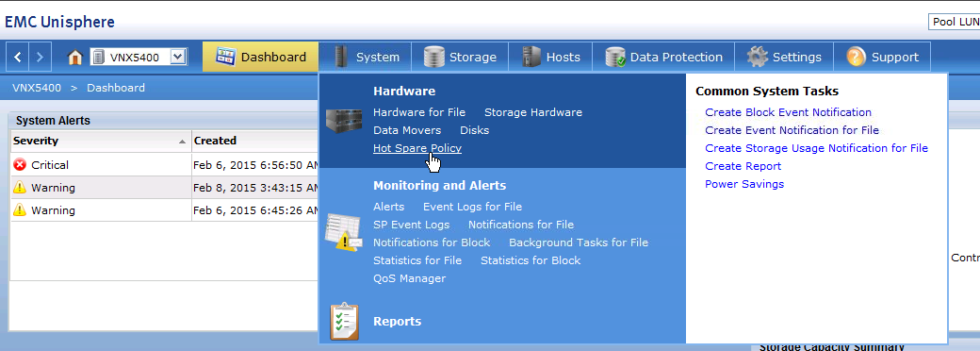Open Hardware for File
The width and height of the screenshot is (980, 351).
(x=419, y=112)
